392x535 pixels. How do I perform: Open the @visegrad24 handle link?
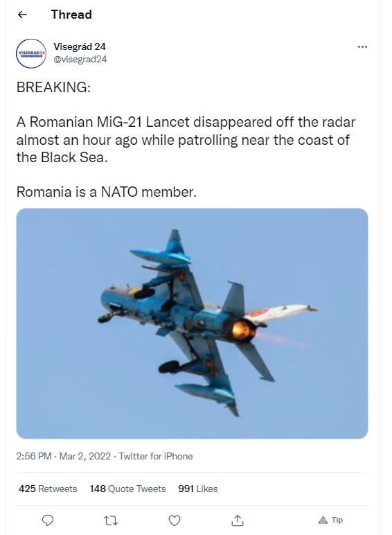[x=80, y=59]
